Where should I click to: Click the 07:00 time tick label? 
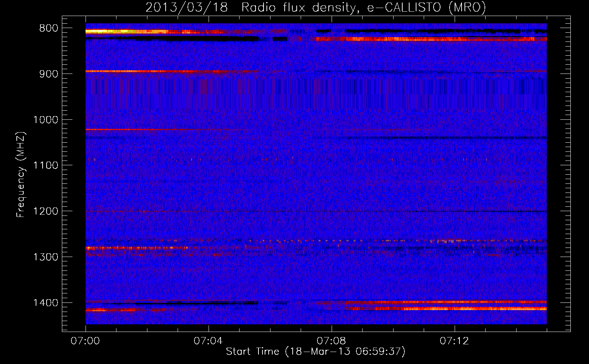click(85, 341)
